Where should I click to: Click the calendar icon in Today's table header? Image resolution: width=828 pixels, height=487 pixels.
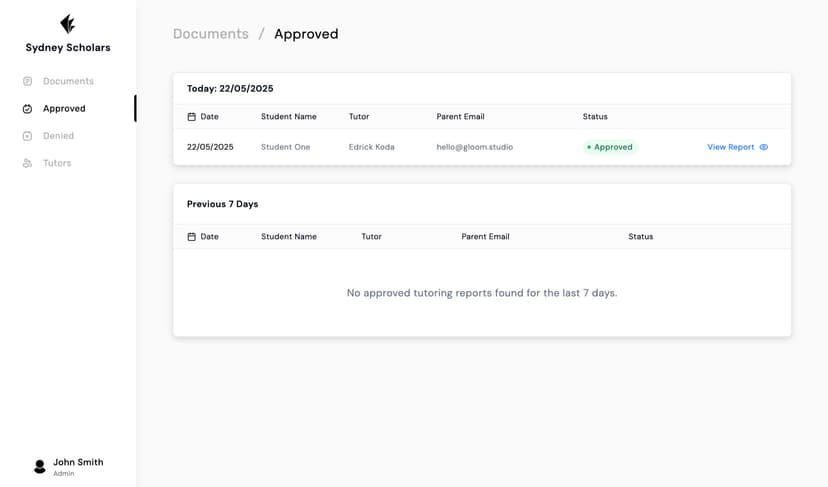click(x=192, y=117)
